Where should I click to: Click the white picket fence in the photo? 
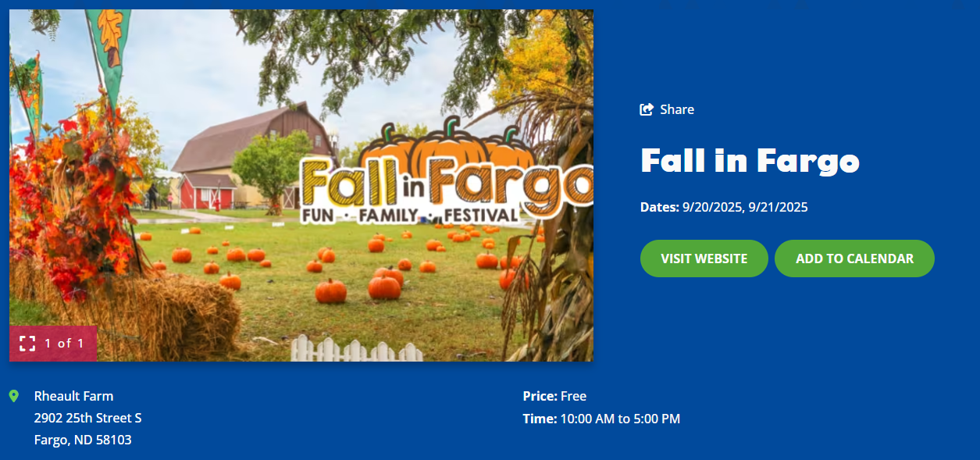pyautogui.click(x=355, y=349)
